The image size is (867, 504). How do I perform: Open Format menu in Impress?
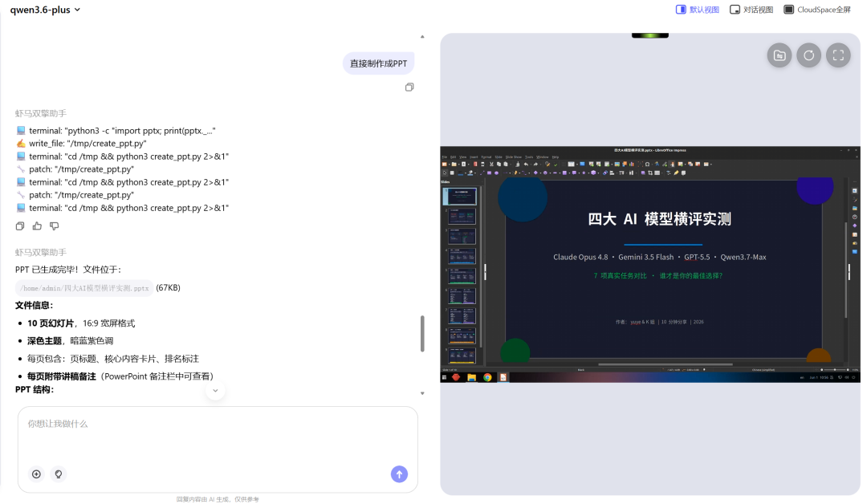486,157
